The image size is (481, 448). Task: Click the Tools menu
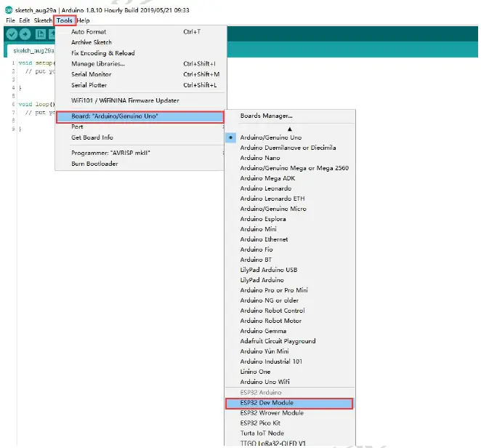pos(65,20)
